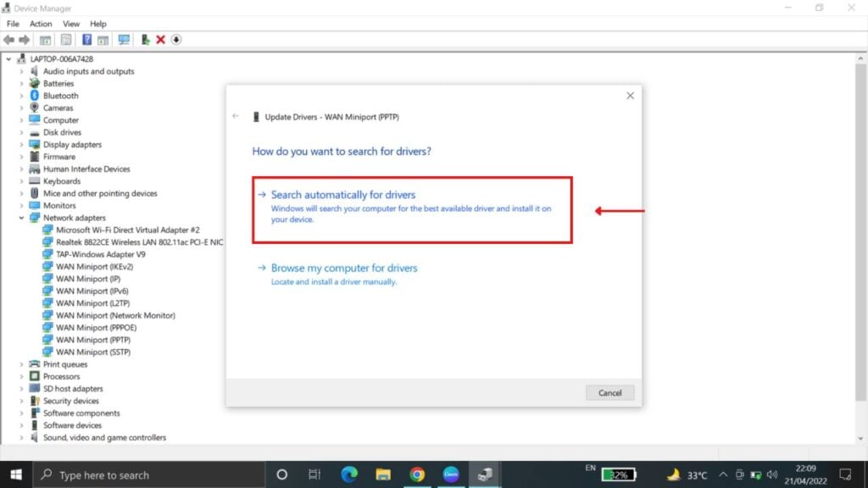868x488 pixels.
Task: Click the Processors category icon
Action: pos(34,376)
